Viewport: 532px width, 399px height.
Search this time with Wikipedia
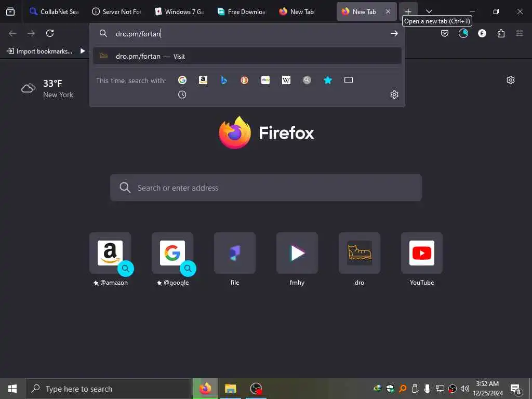(x=286, y=80)
